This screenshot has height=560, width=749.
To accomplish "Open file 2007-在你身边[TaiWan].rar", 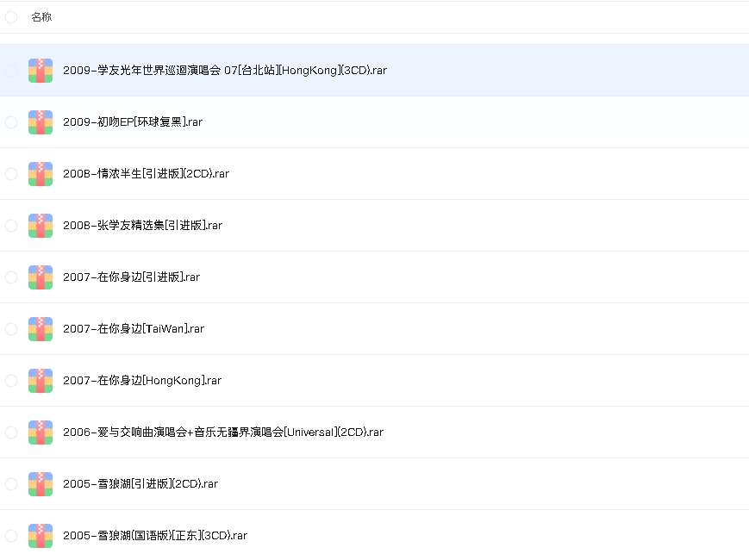I will click(134, 328).
